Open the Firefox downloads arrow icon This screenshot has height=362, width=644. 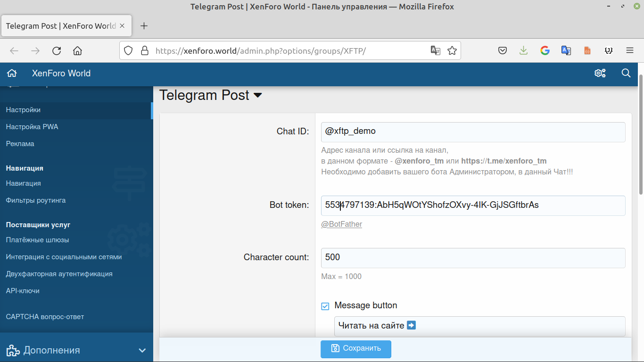tap(523, 51)
